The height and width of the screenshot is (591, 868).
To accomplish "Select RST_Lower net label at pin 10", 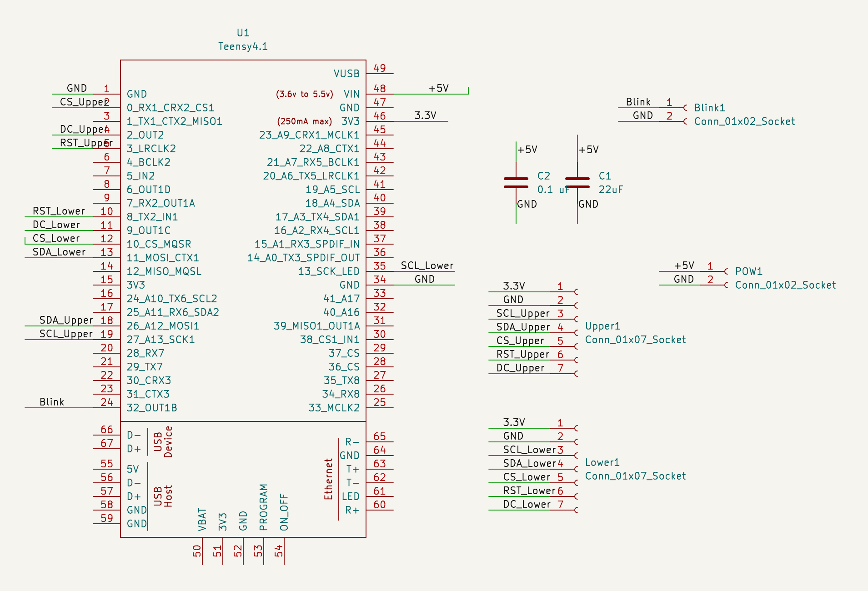I will click(x=59, y=211).
